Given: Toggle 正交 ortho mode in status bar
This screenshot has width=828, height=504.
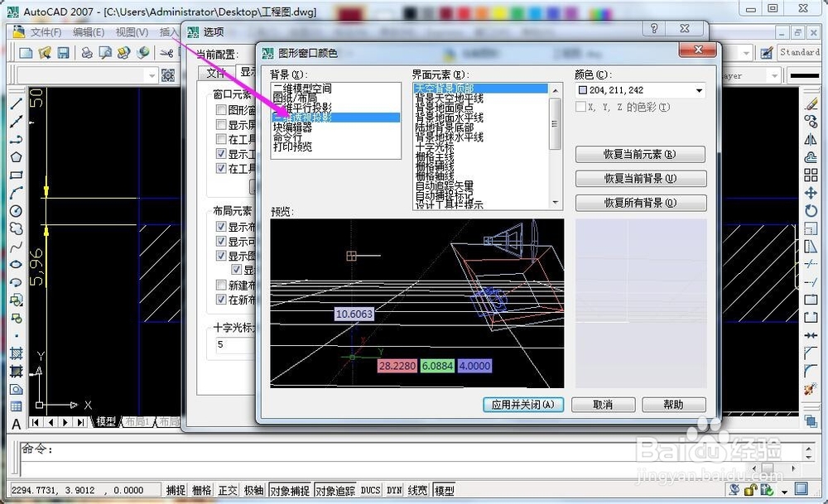Looking at the screenshot, I should (228, 490).
